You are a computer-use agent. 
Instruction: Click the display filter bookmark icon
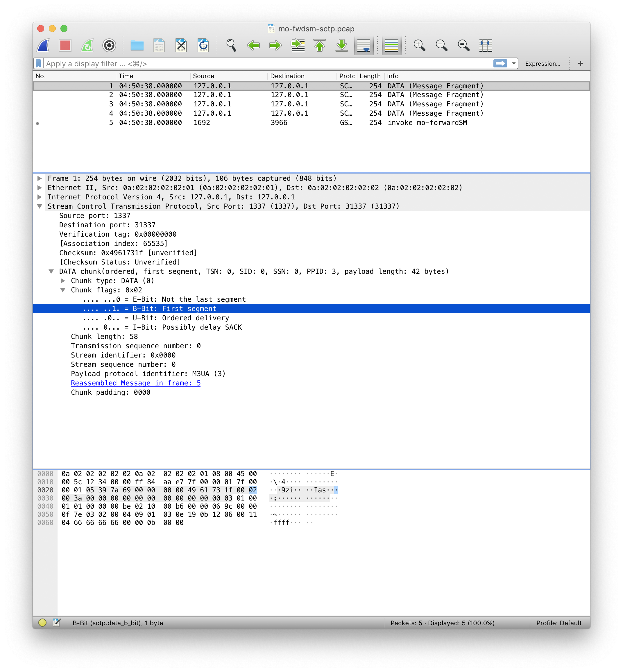click(x=38, y=63)
